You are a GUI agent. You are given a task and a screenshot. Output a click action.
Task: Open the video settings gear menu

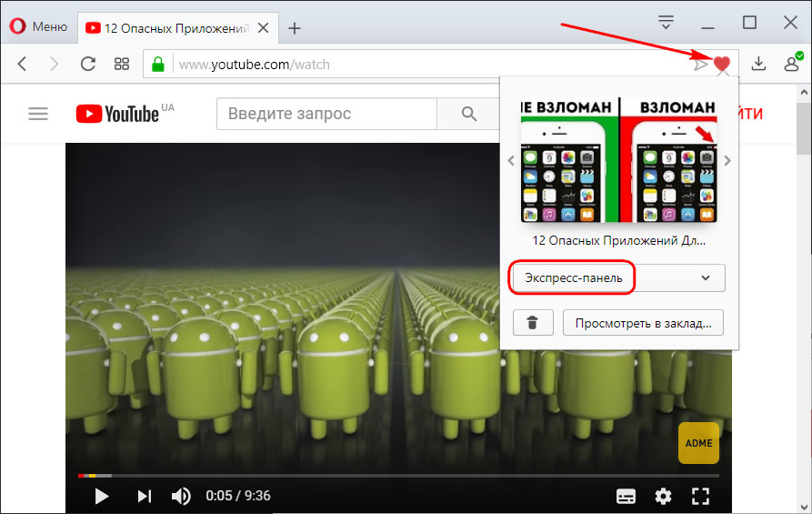(663, 496)
